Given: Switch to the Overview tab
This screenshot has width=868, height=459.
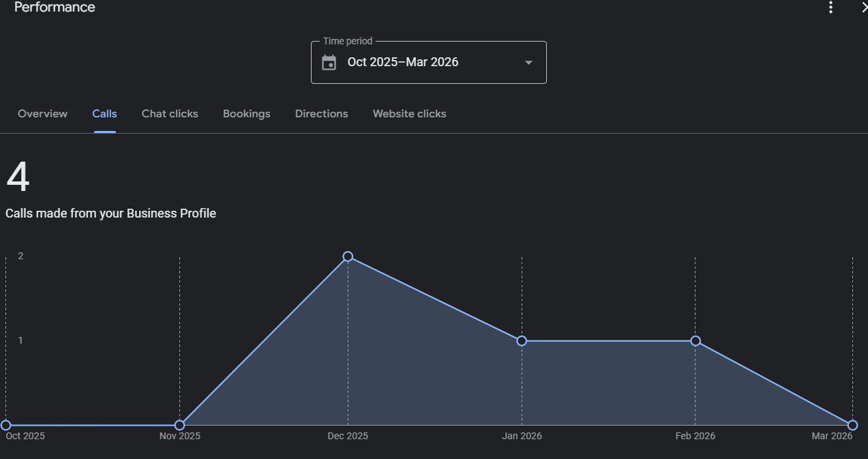Looking at the screenshot, I should point(42,114).
